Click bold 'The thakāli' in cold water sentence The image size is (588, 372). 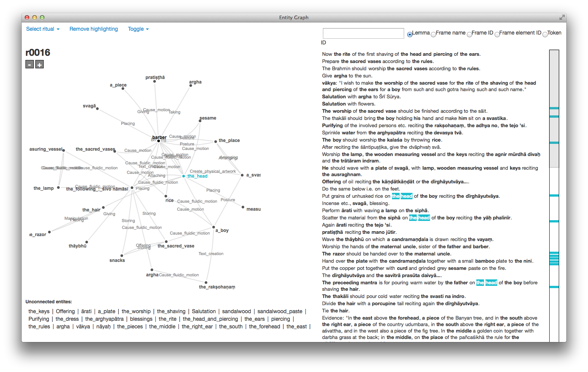click(x=335, y=296)
